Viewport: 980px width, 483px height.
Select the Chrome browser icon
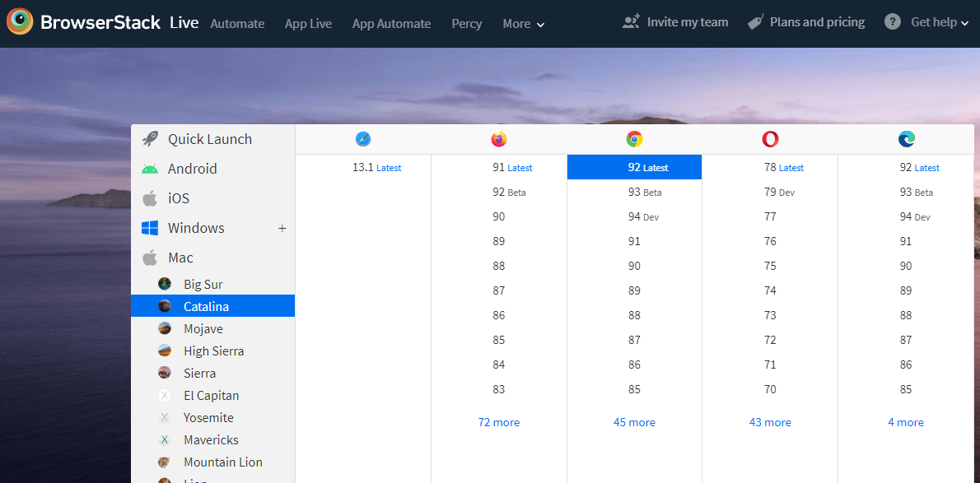click(x=634, y=139)
